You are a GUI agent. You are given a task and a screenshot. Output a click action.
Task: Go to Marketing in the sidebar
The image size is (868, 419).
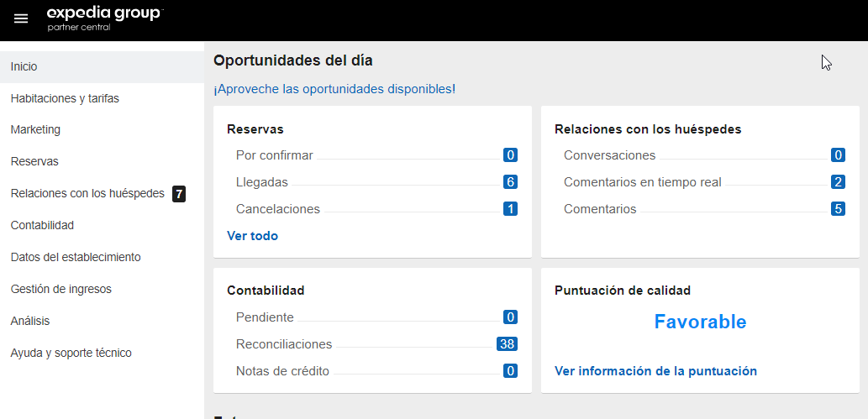click(x=35, y=130)
